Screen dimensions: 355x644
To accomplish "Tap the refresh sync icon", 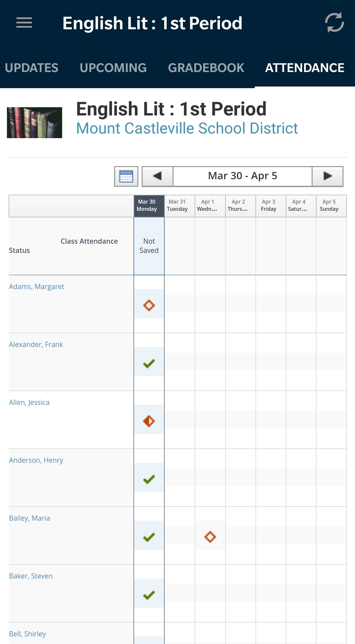I will (334, 23).
